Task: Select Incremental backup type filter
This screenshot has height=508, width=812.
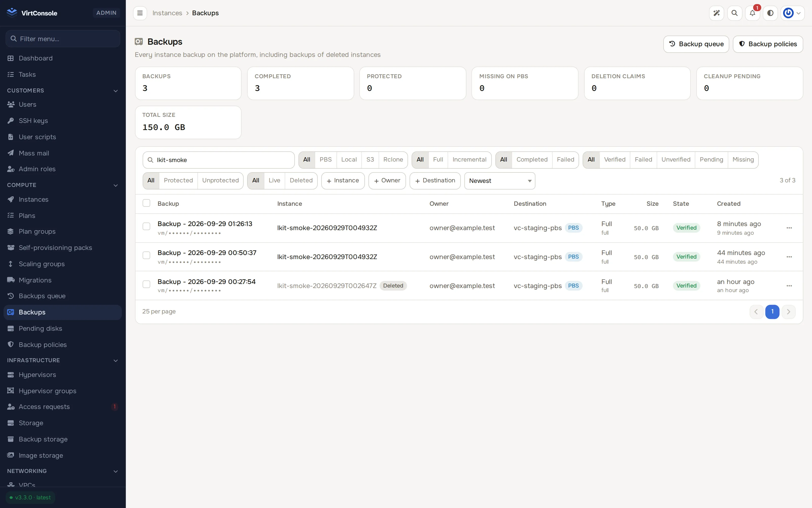Action: 469,160
